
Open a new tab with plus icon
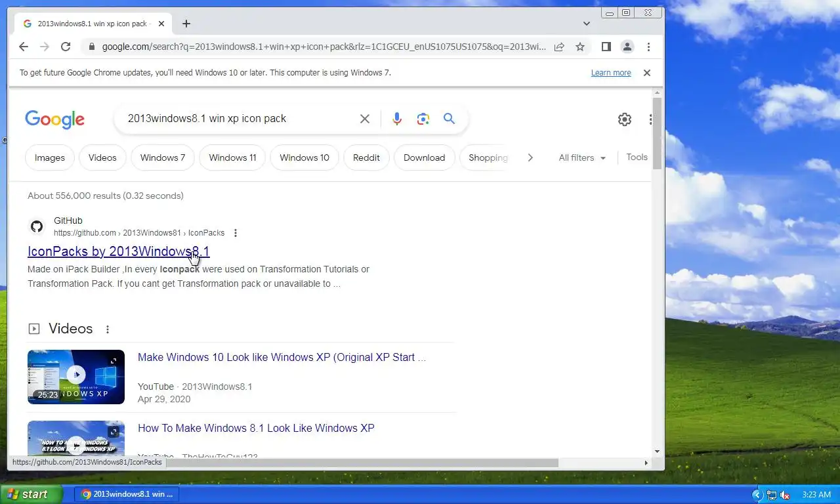186,24
